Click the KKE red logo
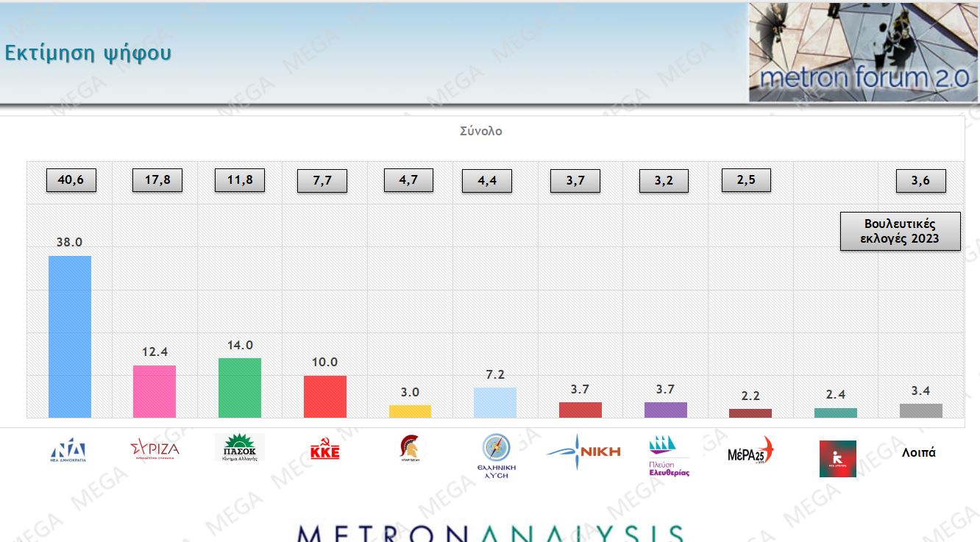Viewport: 980px width, 542px height. pos(324,449)
